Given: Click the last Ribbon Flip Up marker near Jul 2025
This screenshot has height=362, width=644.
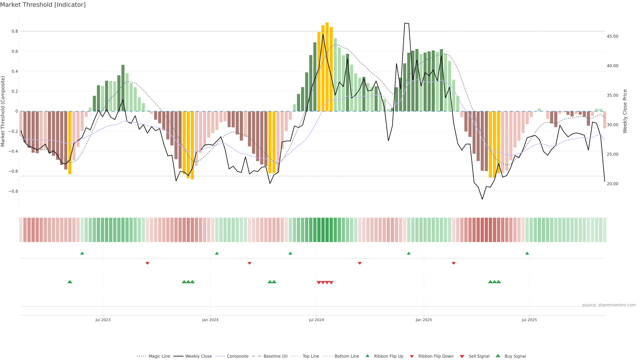Looking at the screenshot, I should (527, 253).
